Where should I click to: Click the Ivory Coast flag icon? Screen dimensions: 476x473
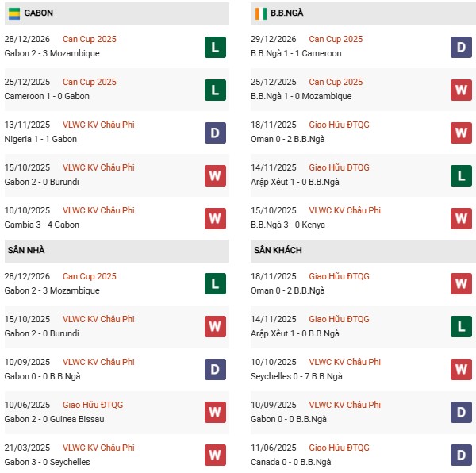(x=260, y=13)
